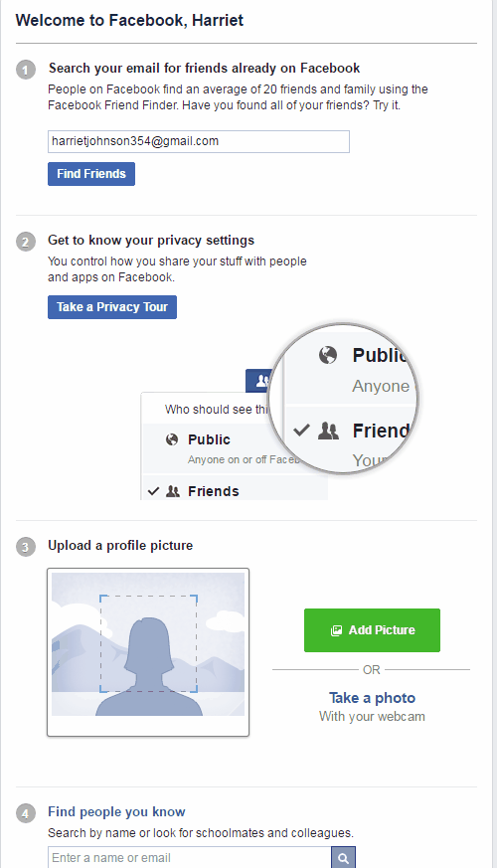This screenshot has width=497, height=868.
Task: Click the step 1 number badge
Action: coord(26,70)
